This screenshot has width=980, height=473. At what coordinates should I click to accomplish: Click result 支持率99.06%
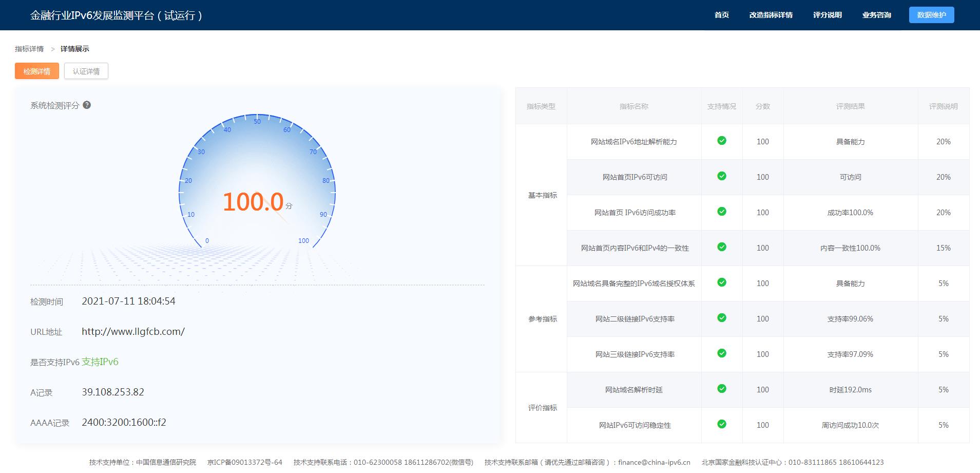tap(850, 319)
